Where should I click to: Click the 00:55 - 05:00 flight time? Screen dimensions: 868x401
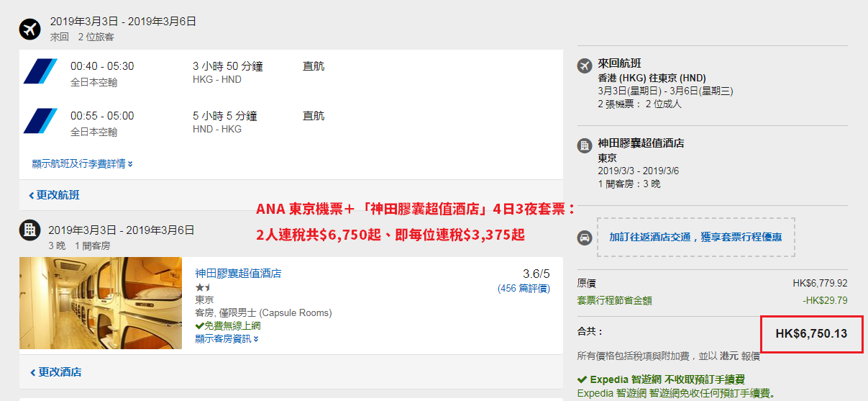click(102, 116)
